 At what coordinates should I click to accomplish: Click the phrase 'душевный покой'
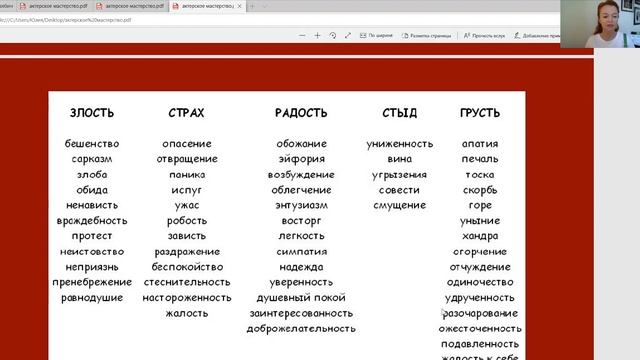pos(301,298)
